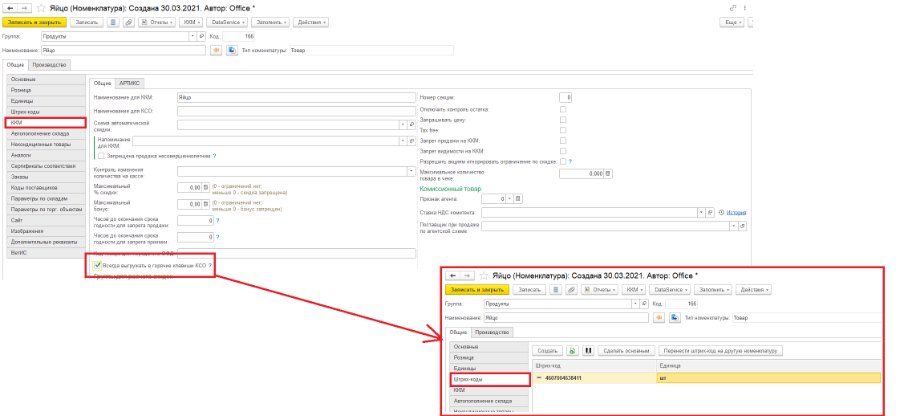Expand Напоминания для ККМ dropdown arrow

coord(403,141)
